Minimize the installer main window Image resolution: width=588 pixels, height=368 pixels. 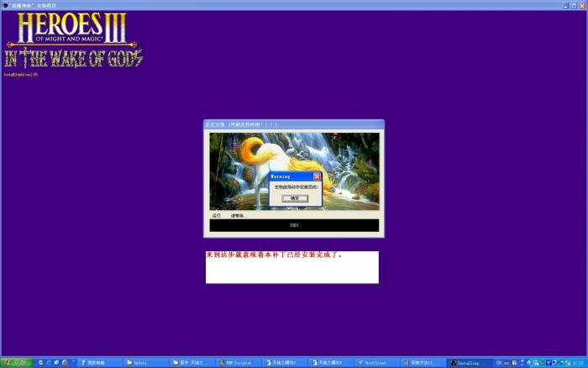[566, 6]
